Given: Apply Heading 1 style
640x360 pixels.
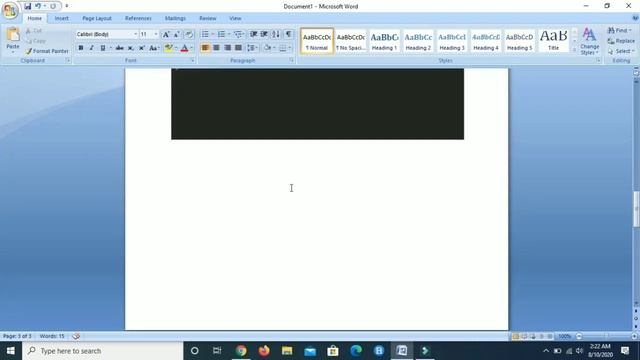Looking at the screenshot, I should (384, 41).
